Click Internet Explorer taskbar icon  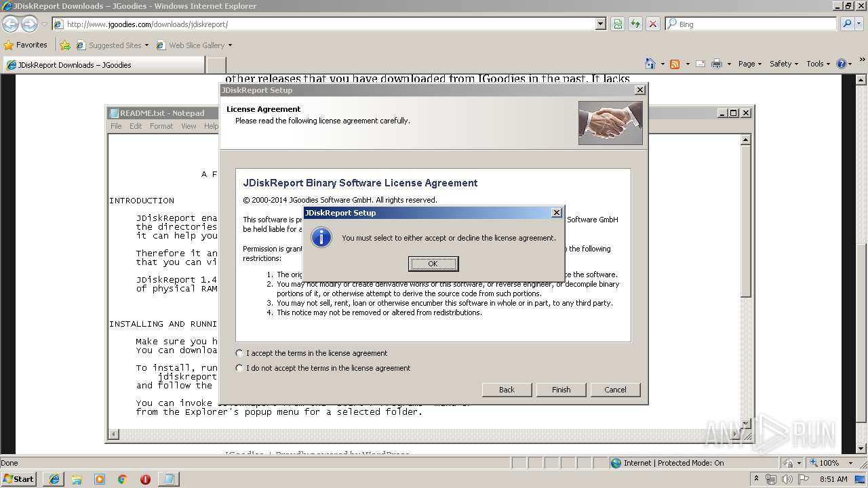(x=54, y=479)
